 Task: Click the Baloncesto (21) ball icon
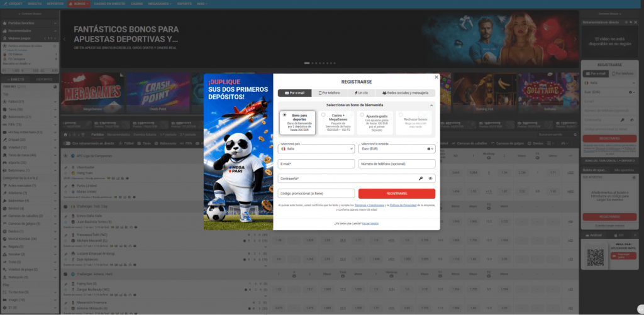coord(5,117)
